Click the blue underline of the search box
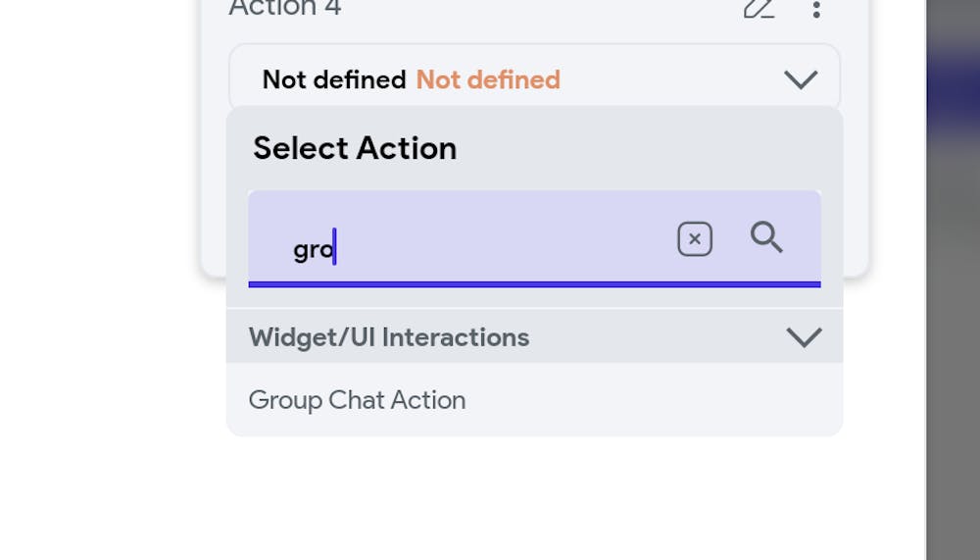 pyautogui.click(x=534, y=284)
